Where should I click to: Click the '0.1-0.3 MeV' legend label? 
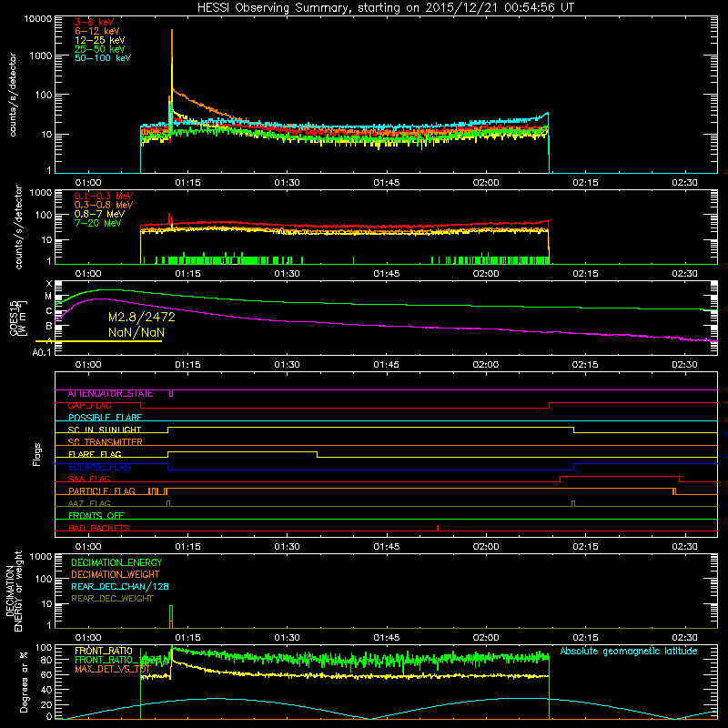pyautogui.click(x=104, y=196)
